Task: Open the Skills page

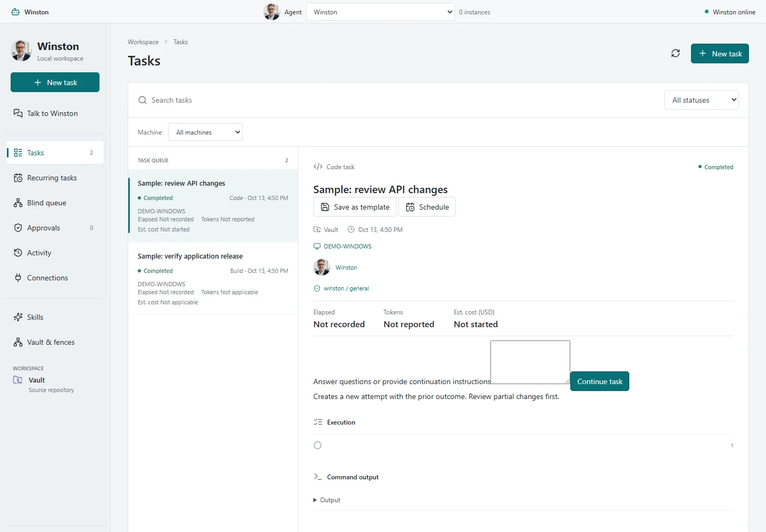Action: [x=55, y=317]
